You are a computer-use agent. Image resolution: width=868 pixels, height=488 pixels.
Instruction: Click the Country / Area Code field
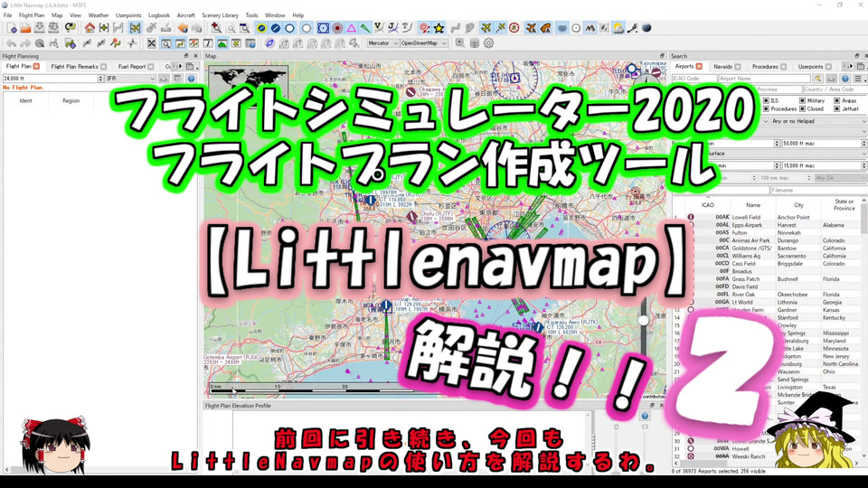(x=835, y=89)
